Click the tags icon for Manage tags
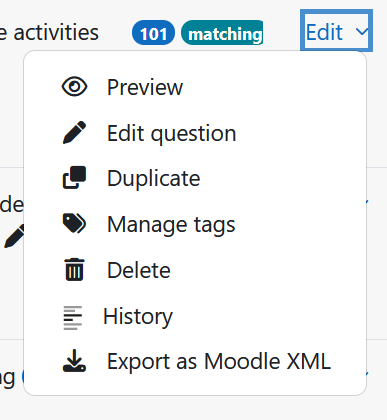Viewport: 387px width, 420px height. (74, 223)
